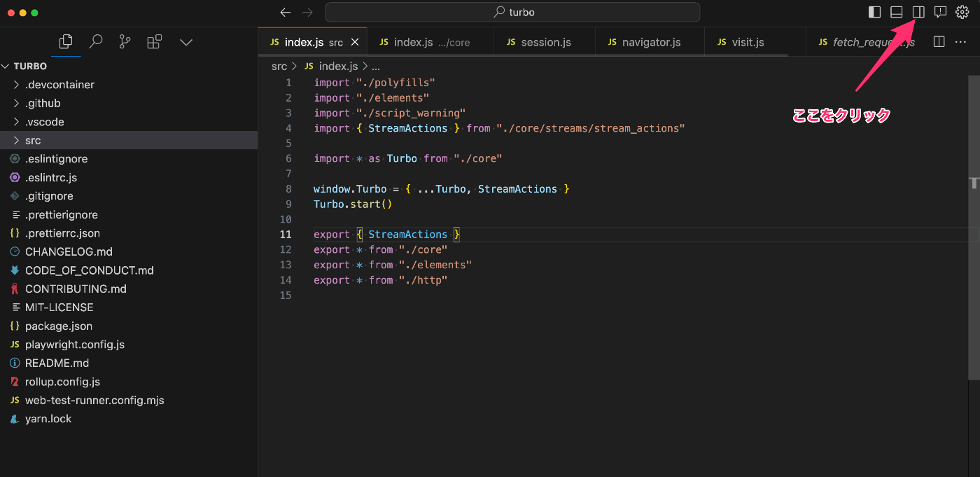Close the index.js src tab
Screen dimensions: 980x477
tap(355, 42)
